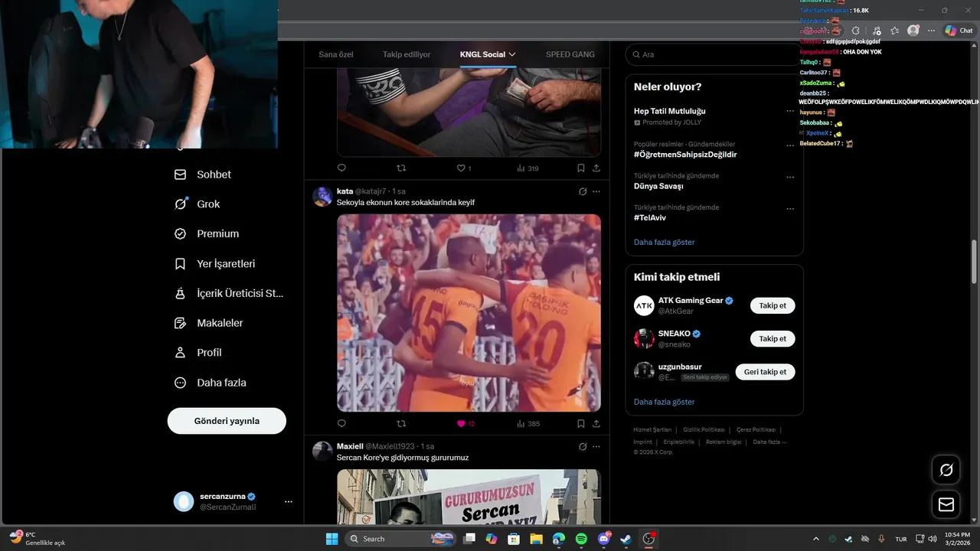
Task: Show more accounts under Kimi takip etmeli
Action: point(665,402)
